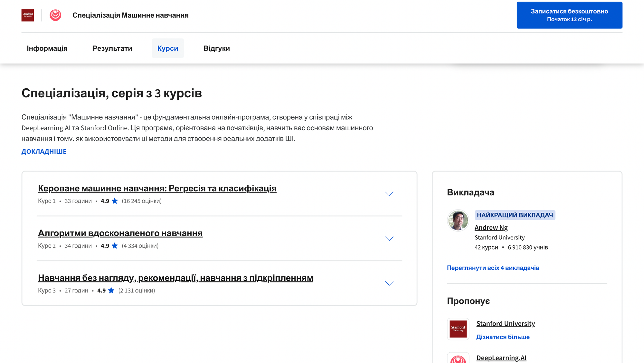Expand the Course 1 regression and classification chevron
The width and height of the screenshot is (644, 363).
click(389, 194)
